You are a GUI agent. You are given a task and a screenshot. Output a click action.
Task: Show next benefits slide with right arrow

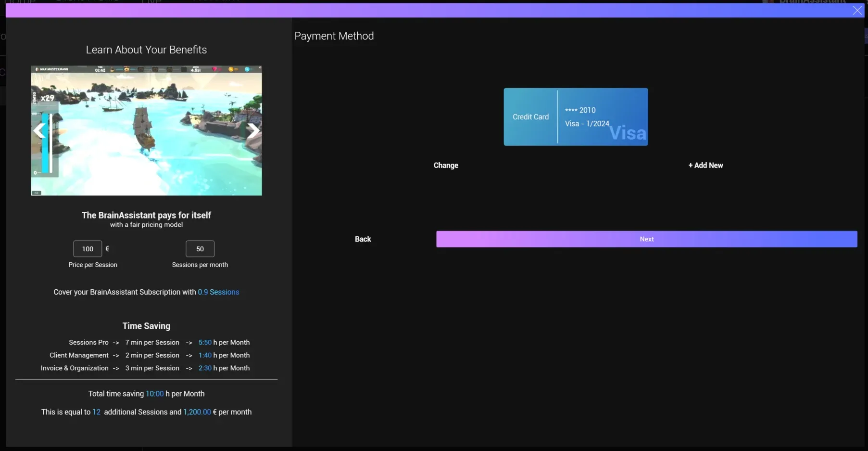(x=253, y=130)
